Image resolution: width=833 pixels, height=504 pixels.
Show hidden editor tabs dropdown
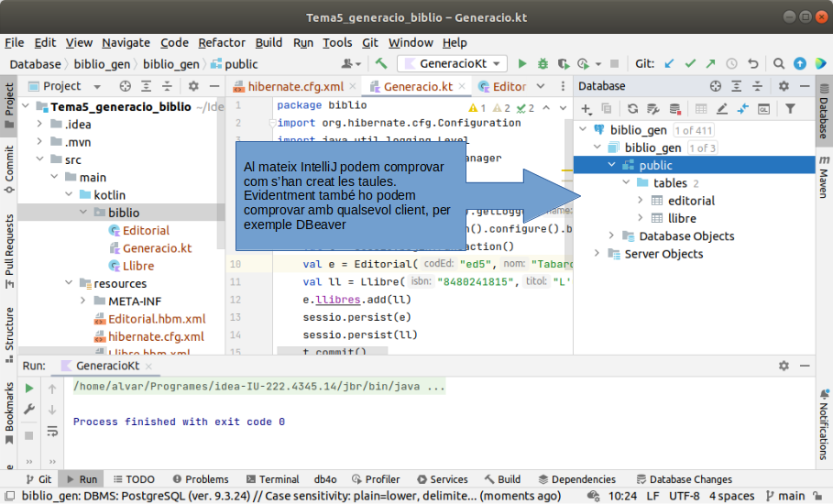(541, 86)
